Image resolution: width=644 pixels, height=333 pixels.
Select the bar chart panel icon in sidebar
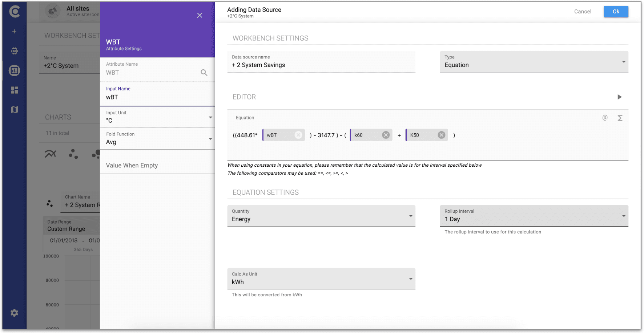[x=15, y=70]
